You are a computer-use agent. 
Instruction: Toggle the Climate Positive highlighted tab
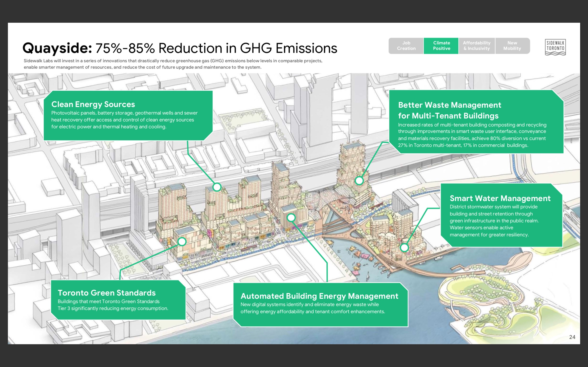(441, 46)
